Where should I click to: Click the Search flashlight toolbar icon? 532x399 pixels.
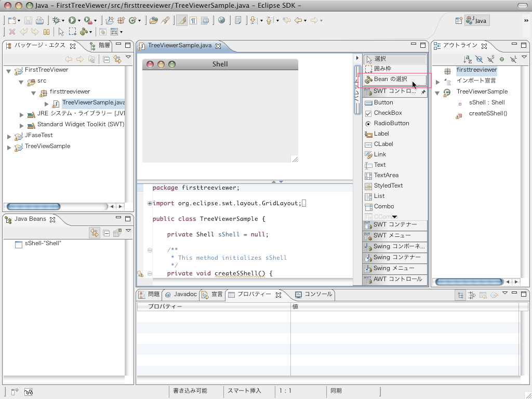pos(165,20)
